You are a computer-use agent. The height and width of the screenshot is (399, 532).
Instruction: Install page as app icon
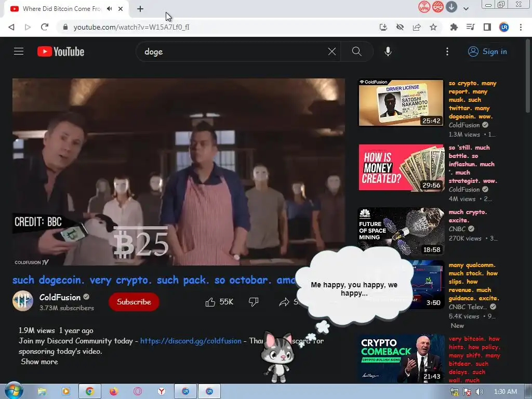click(383, 27)
